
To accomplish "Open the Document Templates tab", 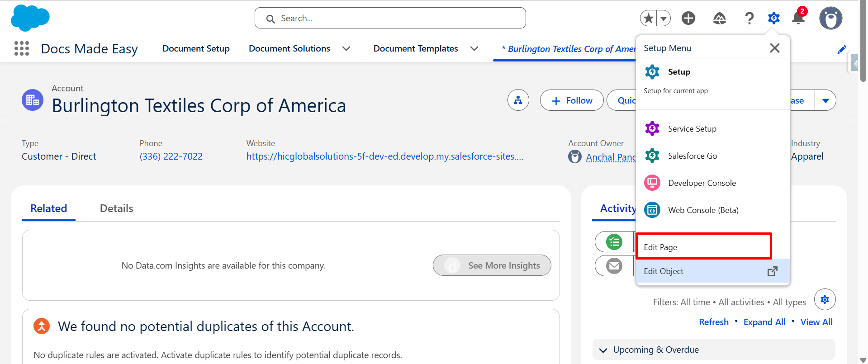I will click(x=416, y=48).
